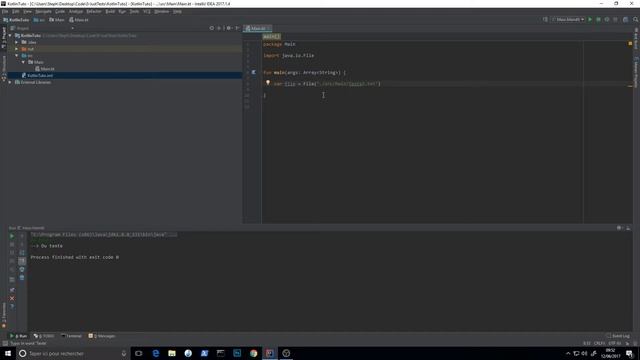Screen dimensions: 640x360
Task: Click the yellow inspection status indicator
Action: [x=630, y=43]
